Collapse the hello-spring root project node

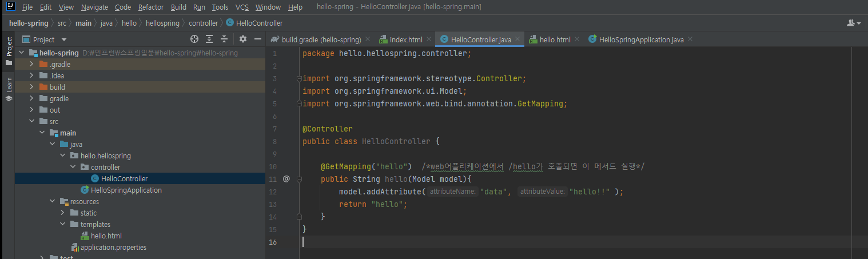pos(22,53)
